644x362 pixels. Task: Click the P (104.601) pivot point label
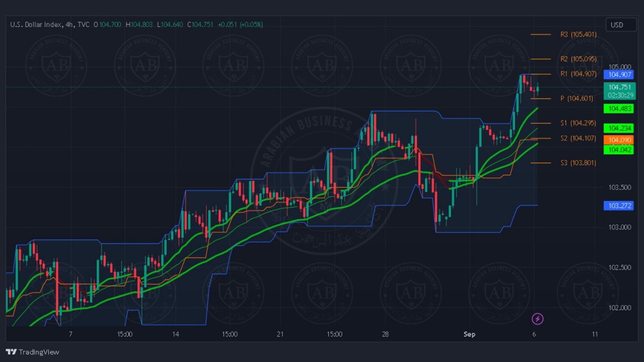(577, 98)
